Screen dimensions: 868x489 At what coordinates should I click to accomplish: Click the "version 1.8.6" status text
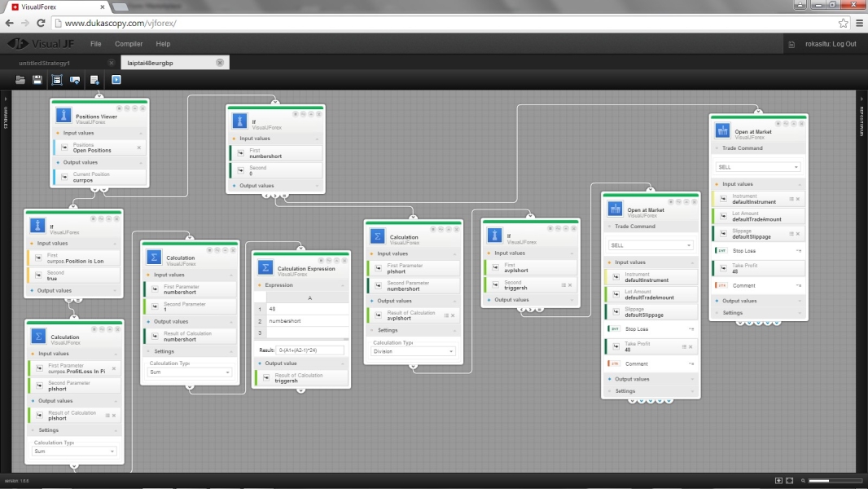pyautogui.click(x=16, y=481)
